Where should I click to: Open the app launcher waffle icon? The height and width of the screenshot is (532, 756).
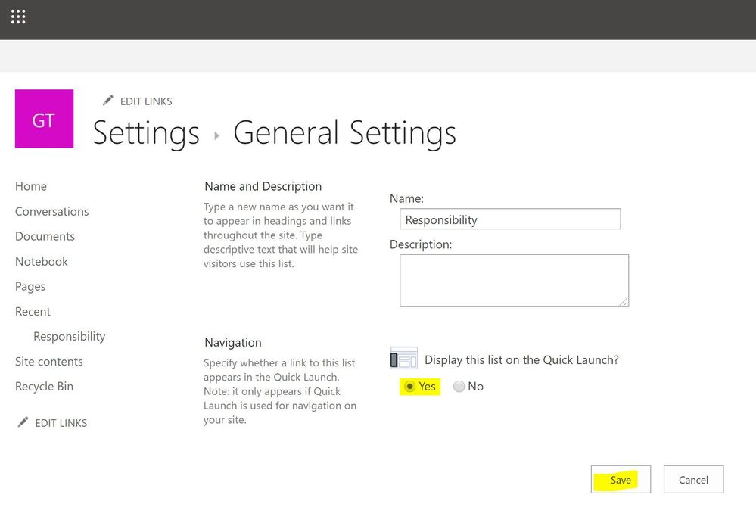(x=18, y=17)
